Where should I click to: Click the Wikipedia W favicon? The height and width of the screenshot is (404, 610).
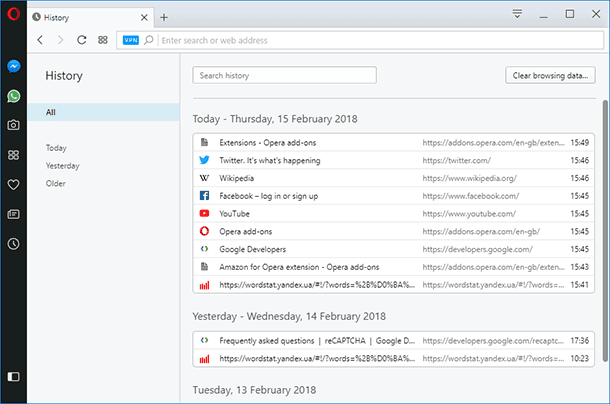tap(204, 178)
